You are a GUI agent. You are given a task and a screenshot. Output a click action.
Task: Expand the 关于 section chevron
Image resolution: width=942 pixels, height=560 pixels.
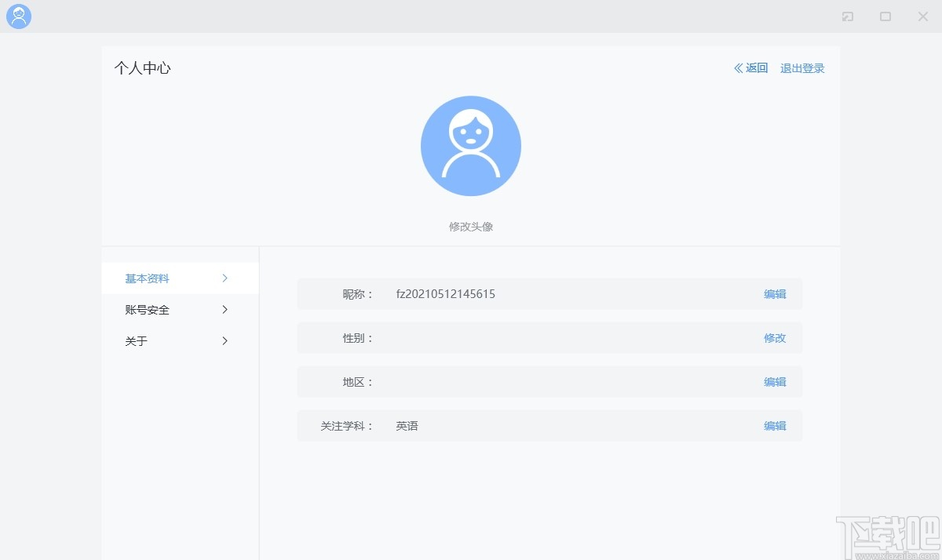[225, 340]
